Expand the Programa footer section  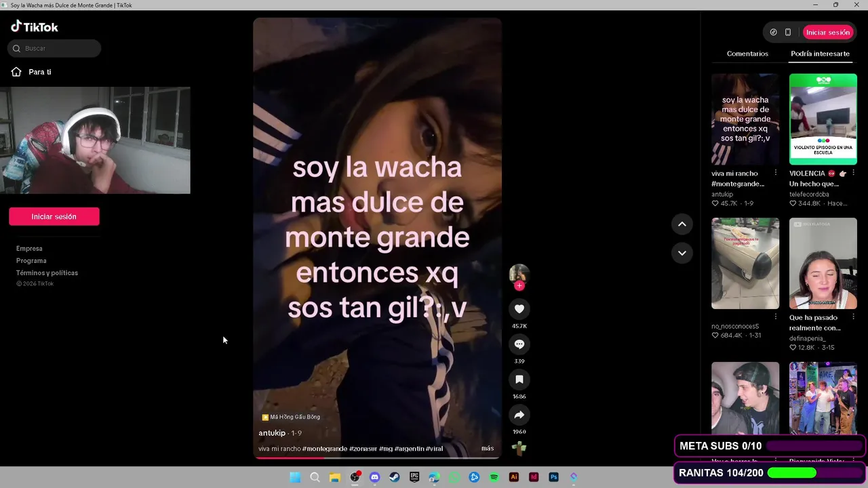(x=31, y=261)
